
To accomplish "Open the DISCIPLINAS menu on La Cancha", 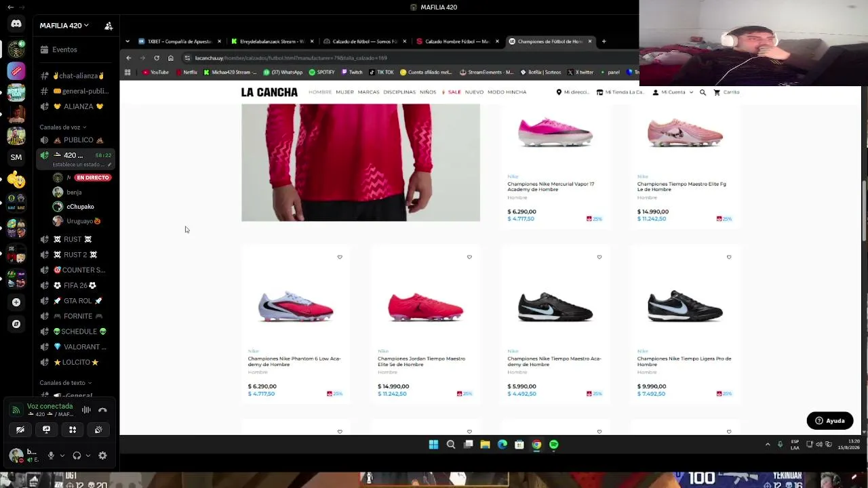I will pos(399,92).
